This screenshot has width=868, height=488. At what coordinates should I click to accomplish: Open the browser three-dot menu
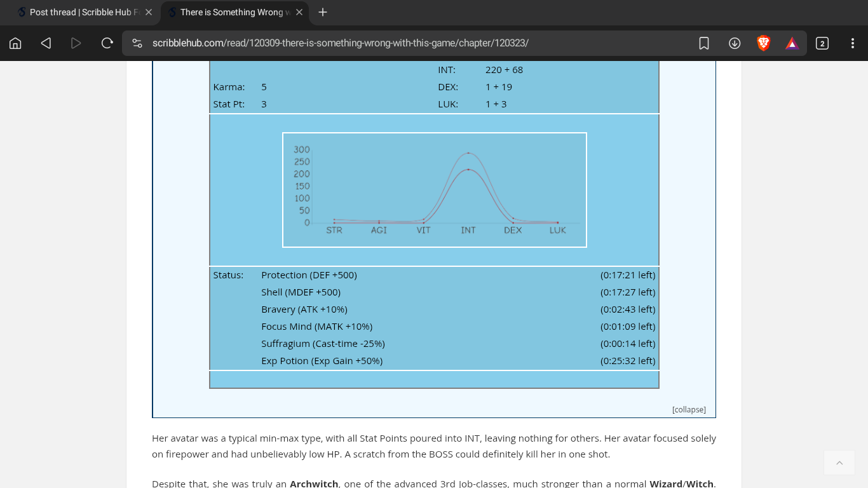click(853, 43)
